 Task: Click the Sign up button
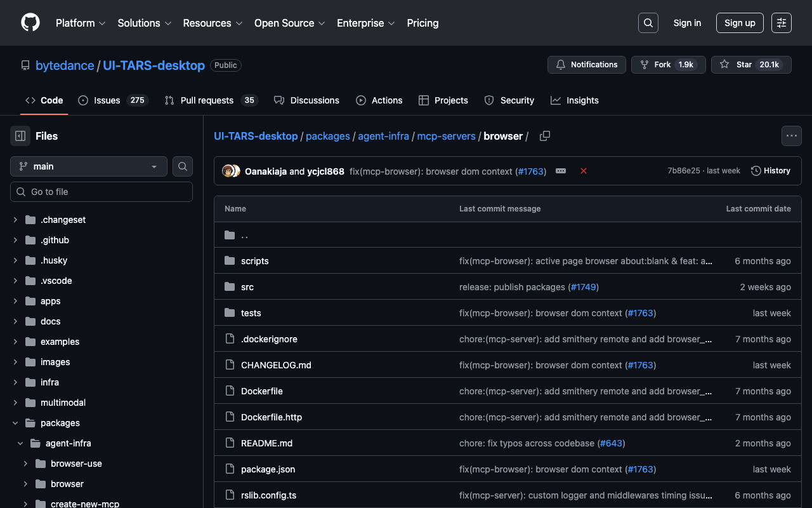740,23
